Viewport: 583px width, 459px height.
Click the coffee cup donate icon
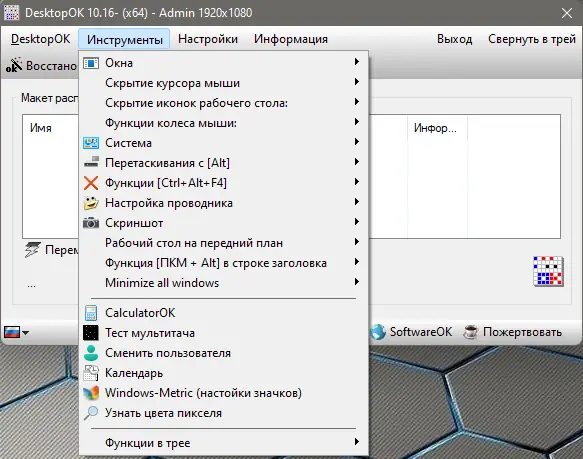point(471,332)
